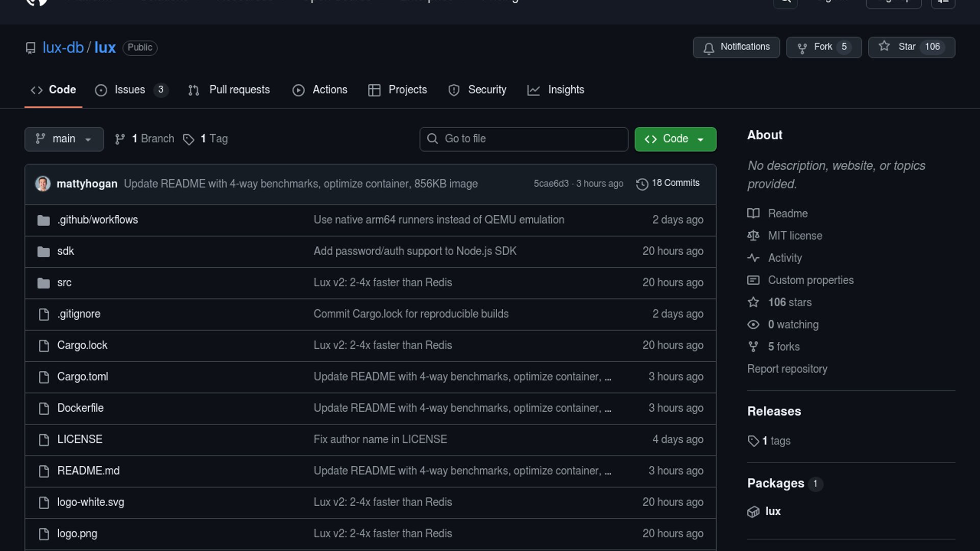Screen dimensions: 980x551
Task: Click the eye icon for watching
Action: click(x=753, y=324)
